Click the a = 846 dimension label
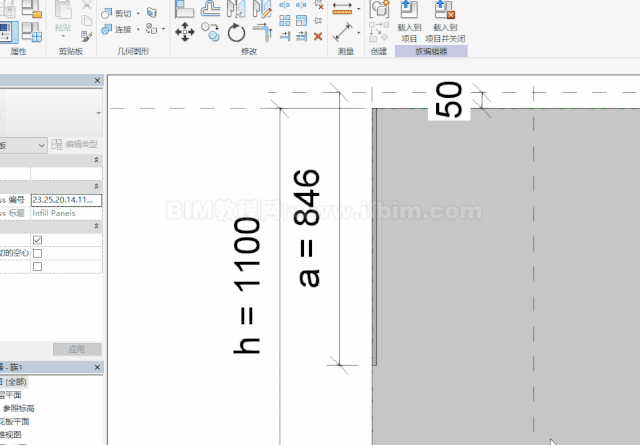 click(x=306, y=227)
